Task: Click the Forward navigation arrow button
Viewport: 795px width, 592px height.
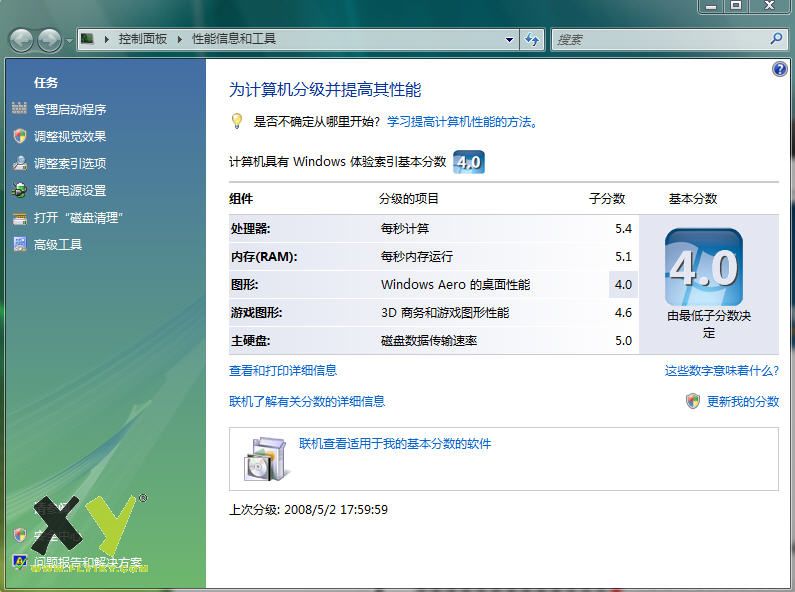Action: (50, 40)
